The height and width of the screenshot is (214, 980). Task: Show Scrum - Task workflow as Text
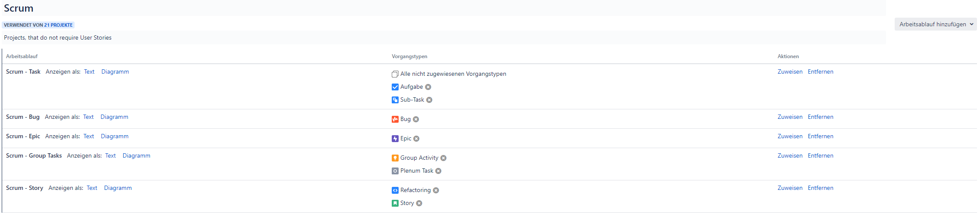[x=89, y=72]
